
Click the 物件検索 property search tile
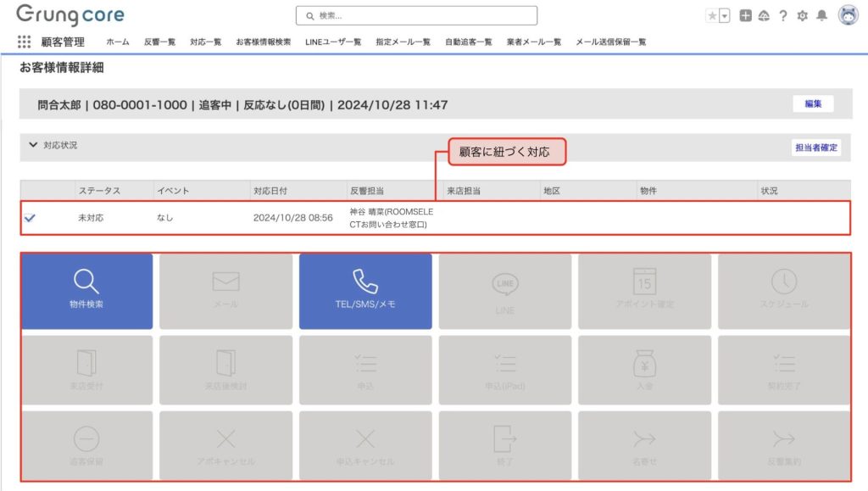pos(87,291)
